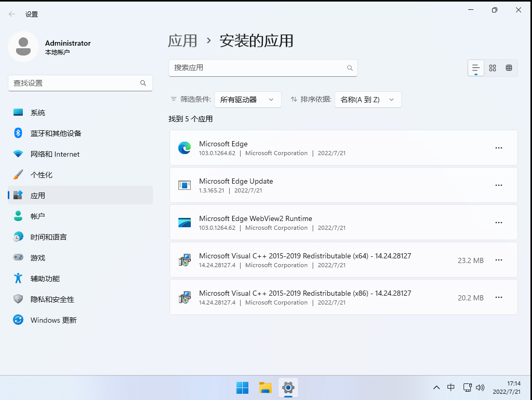
Task: Focus the 搜索应用 search field
Action: [263, 68]
